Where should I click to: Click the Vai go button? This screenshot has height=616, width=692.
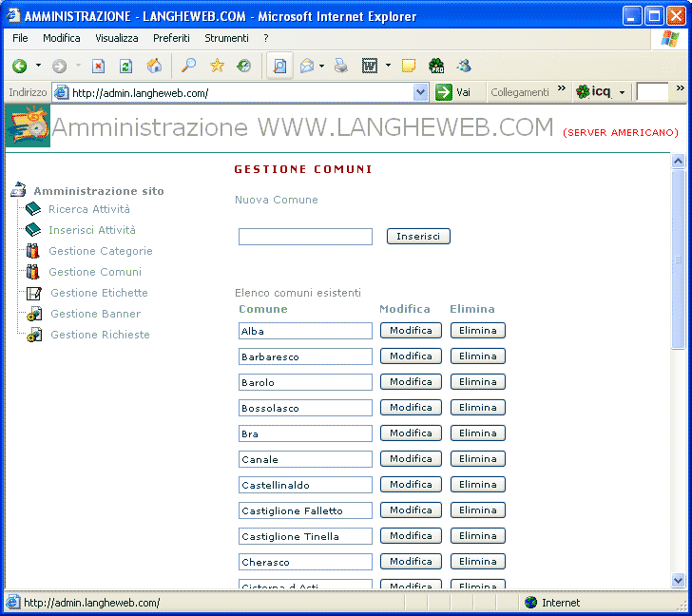[x=453, y=92]
